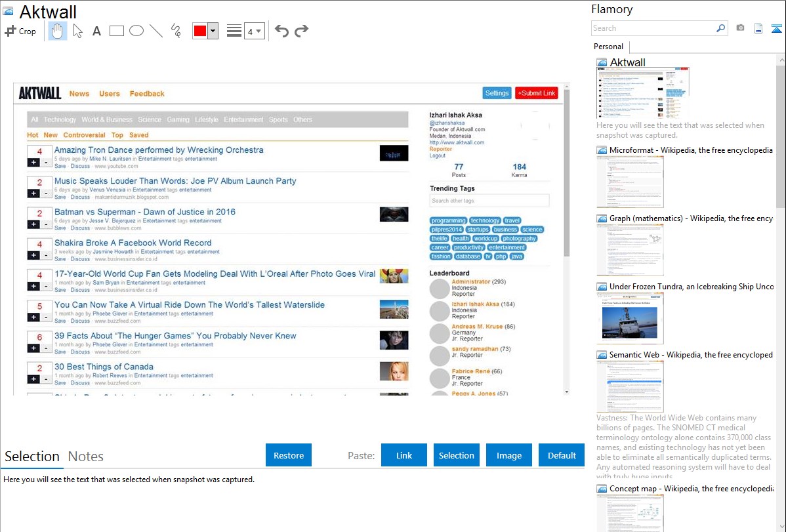Click the Concept map - Wikipedia snapshot title
Image resolution: width=786 pixels, height=532 pixels.
pos(691,488)
